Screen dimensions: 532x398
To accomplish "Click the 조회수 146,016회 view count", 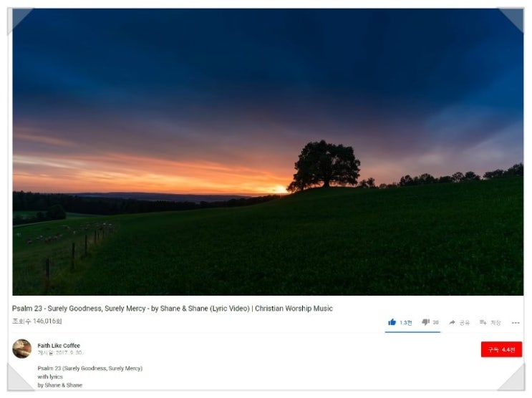I will pyautogui.click(x=37, y=321).
